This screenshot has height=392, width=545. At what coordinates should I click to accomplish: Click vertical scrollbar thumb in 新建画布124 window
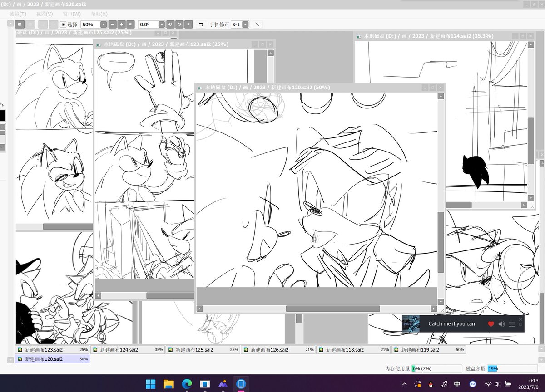click(x=531, y=141)
